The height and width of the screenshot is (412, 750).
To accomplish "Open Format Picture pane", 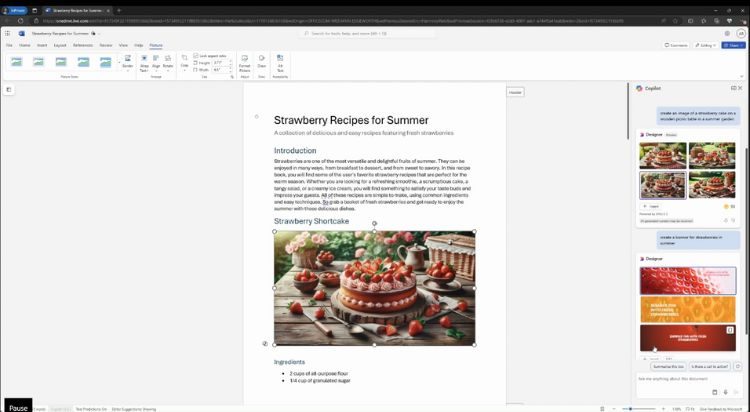I will (x=244, y=63).
